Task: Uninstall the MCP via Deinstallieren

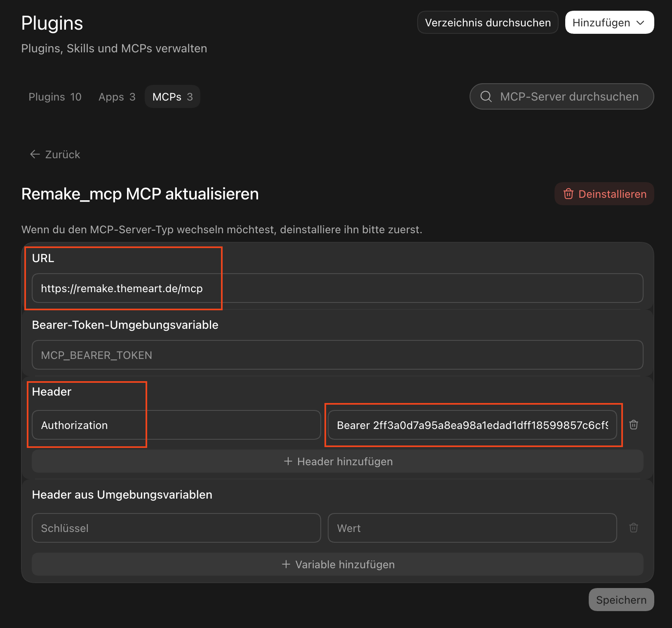Action: pos(604,194)
